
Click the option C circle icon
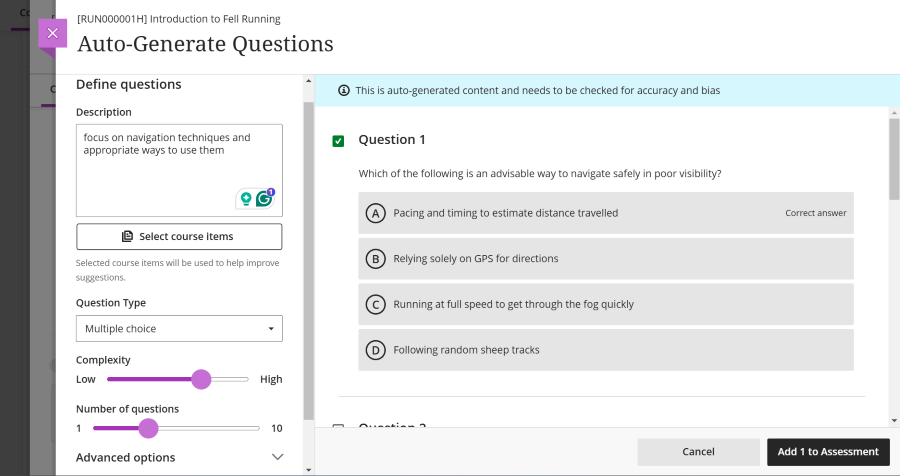(x=375, y=305)
